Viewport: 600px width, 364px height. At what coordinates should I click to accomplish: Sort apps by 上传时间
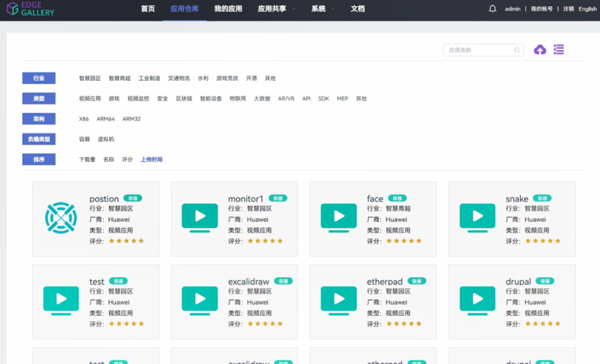tap(152, 159)
